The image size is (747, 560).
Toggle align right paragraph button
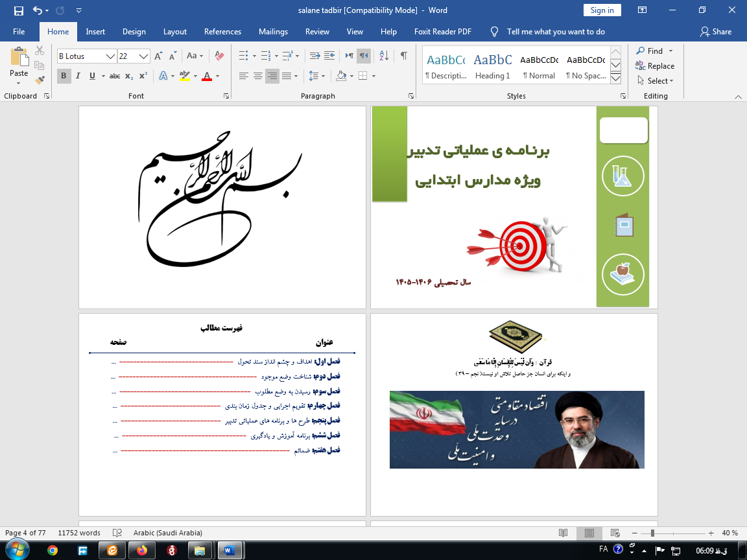click(272, 76)
